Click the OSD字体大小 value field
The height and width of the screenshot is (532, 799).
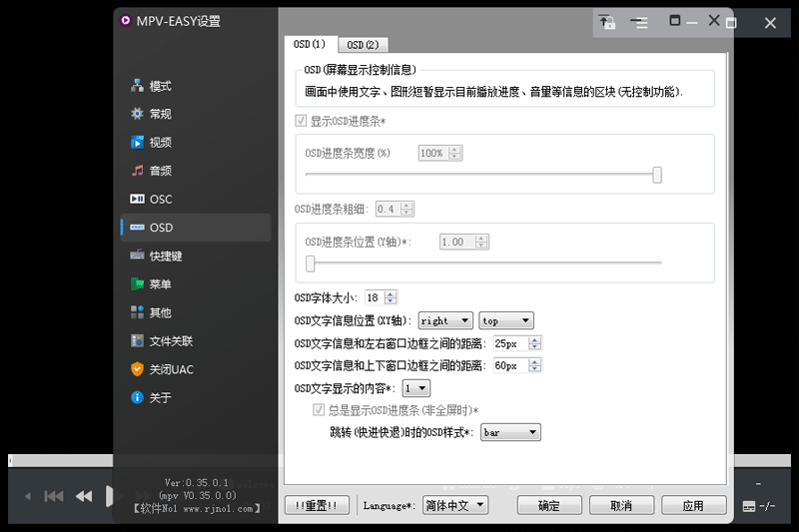[x=375, y=297]
